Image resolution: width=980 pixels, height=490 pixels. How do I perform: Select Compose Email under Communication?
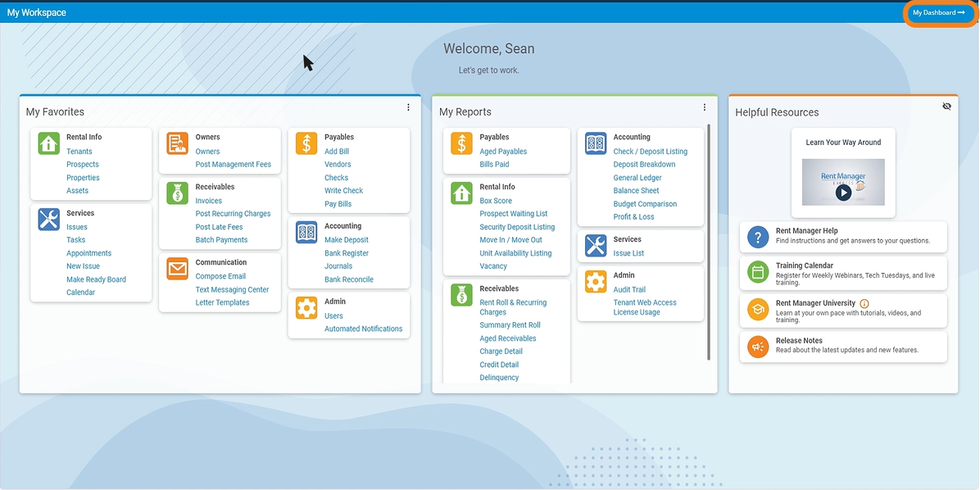[219, 275]
